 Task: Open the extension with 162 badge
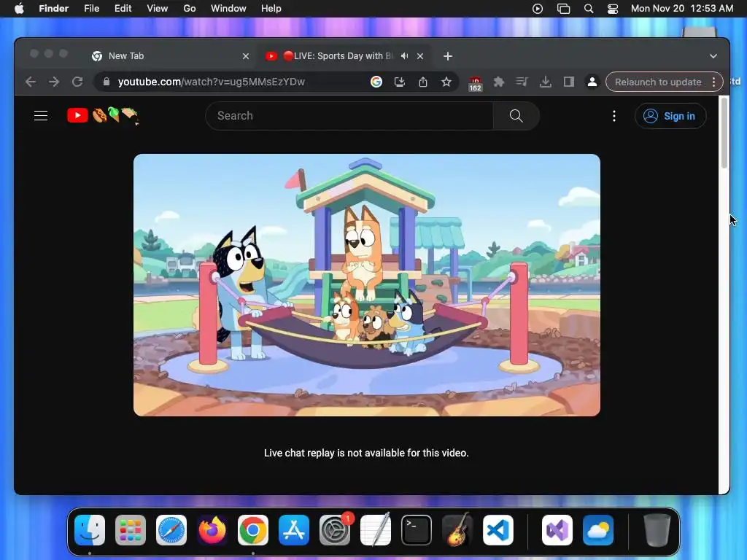click(x=475, y=84)
